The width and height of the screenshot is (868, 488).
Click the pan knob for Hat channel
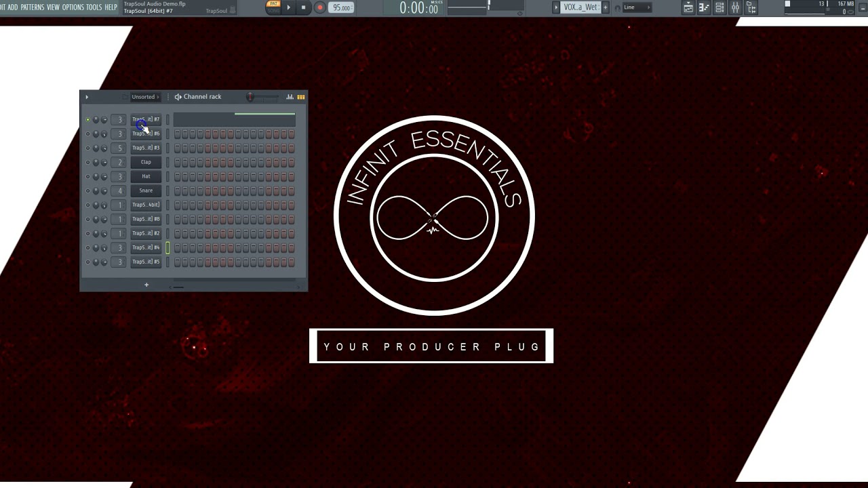[96, 176]
